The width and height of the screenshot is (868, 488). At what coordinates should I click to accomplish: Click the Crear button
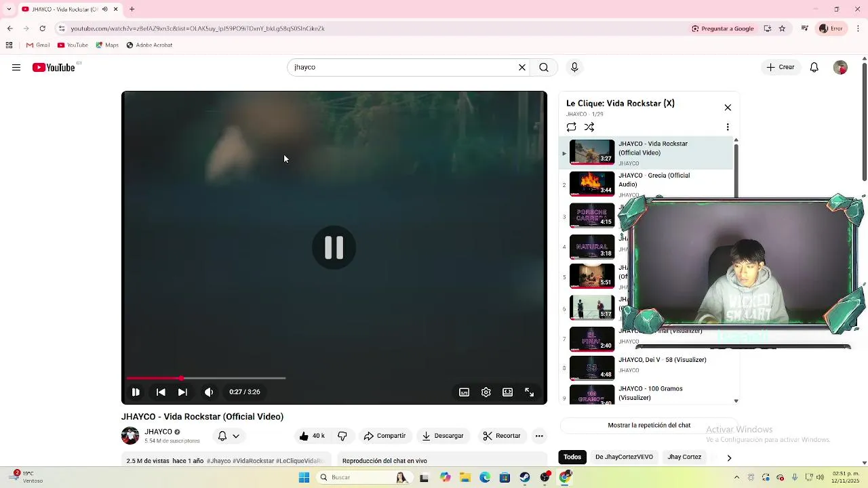pyautogui.click(x=781, y=67)
